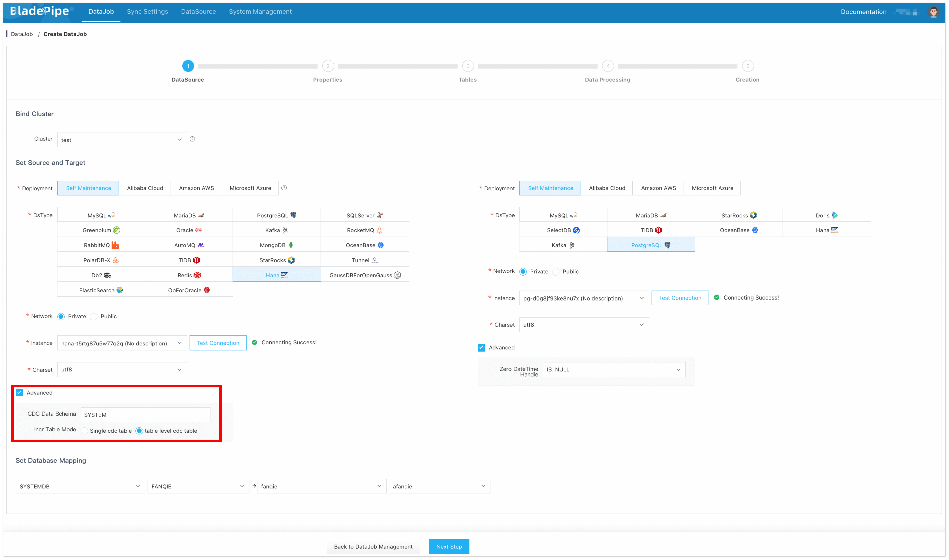Viewport: 949px width, 560px height.
Task: Click DataJob breadcrumb link
Action: (22, 34)
